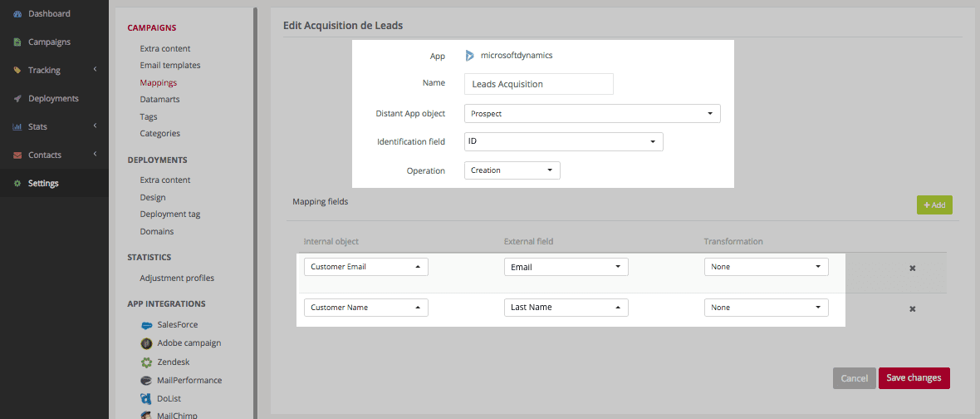
Task: Open the Tags settings link
Action: 149,117
